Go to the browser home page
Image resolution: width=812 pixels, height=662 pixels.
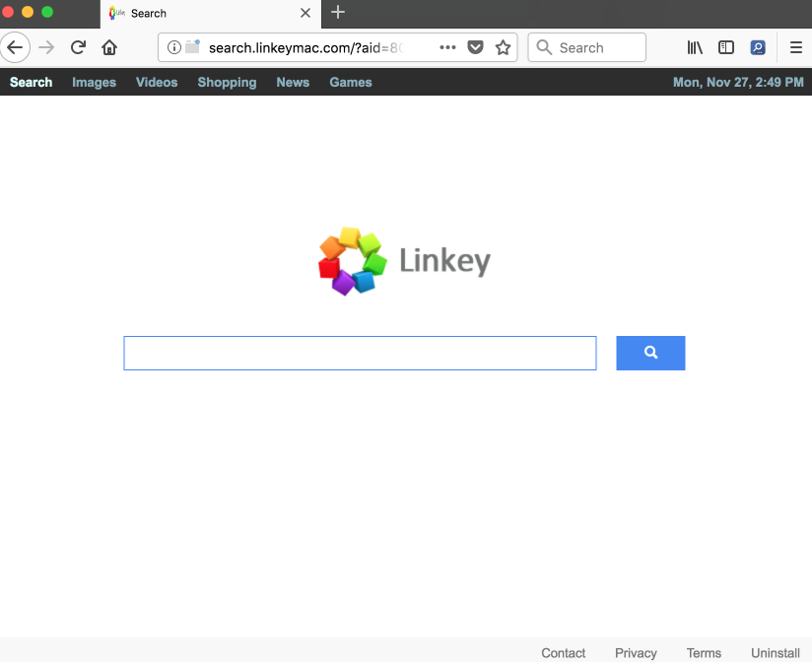[x=109, y=47]
